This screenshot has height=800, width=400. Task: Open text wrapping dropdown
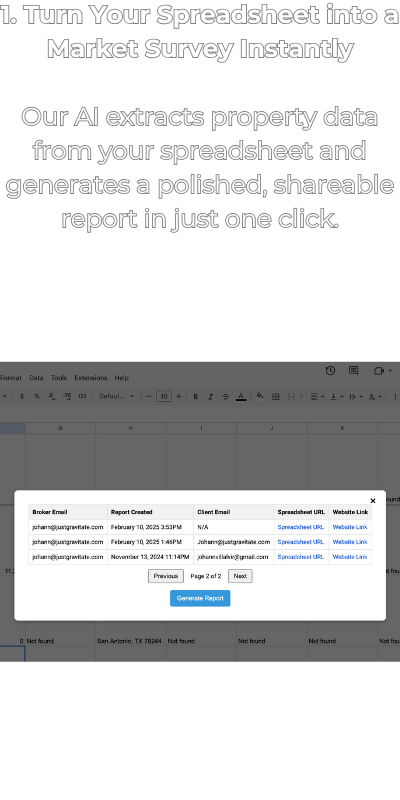(356, 396)
